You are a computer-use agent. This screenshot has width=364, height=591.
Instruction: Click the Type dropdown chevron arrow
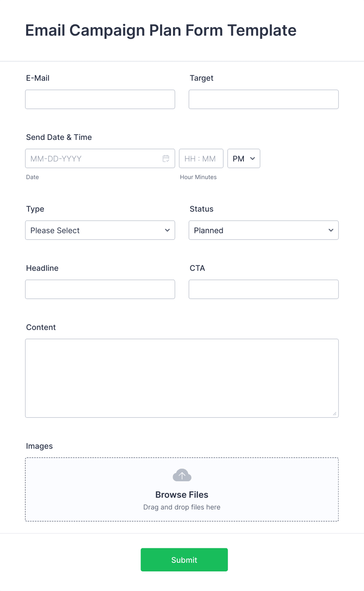(x=168, y=230)
